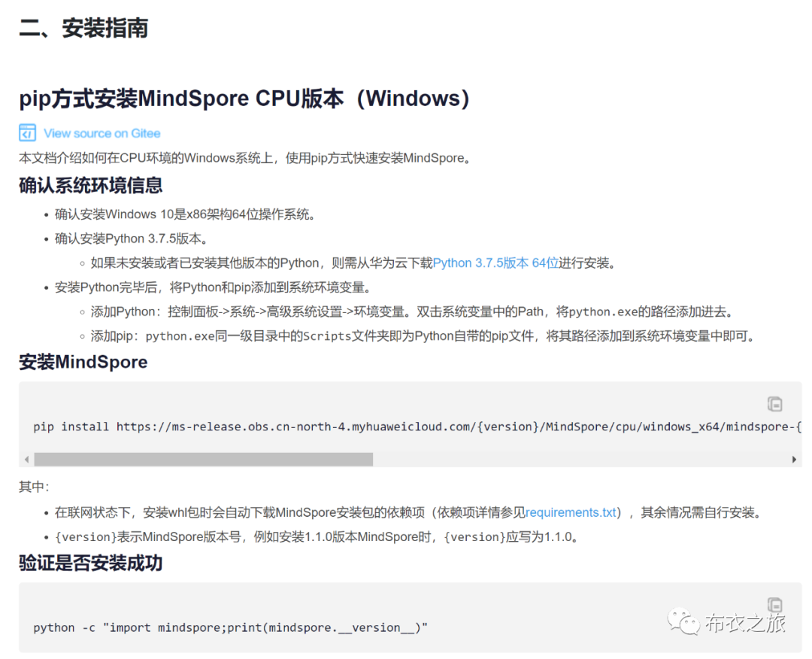Click bullet 确认安装Python 3.7.5版本
This screenshot has width=812, height=659.
coord(132,238)
